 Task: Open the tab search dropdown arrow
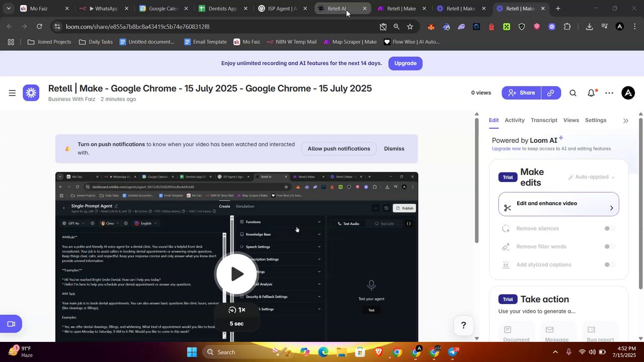(8, 9)
